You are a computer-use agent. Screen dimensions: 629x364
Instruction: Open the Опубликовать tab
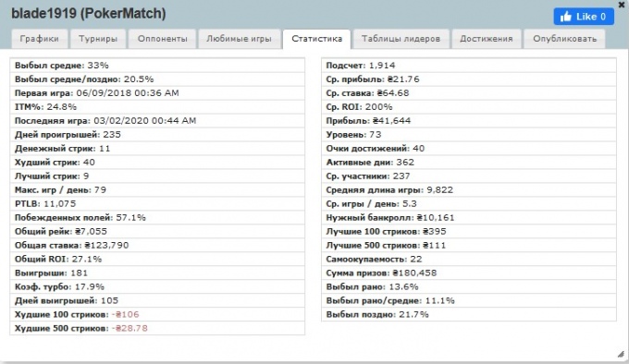pyautogui.click(x=564, y=39)
